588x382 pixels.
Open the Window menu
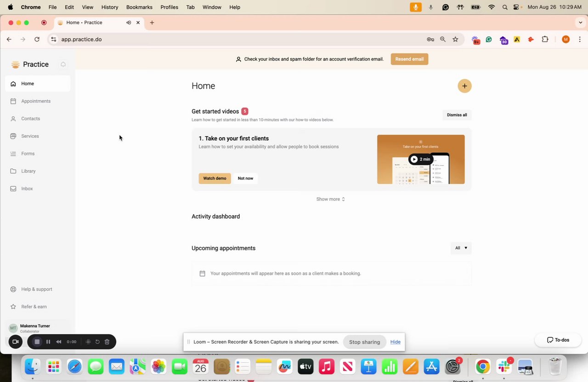pos(212,7)
